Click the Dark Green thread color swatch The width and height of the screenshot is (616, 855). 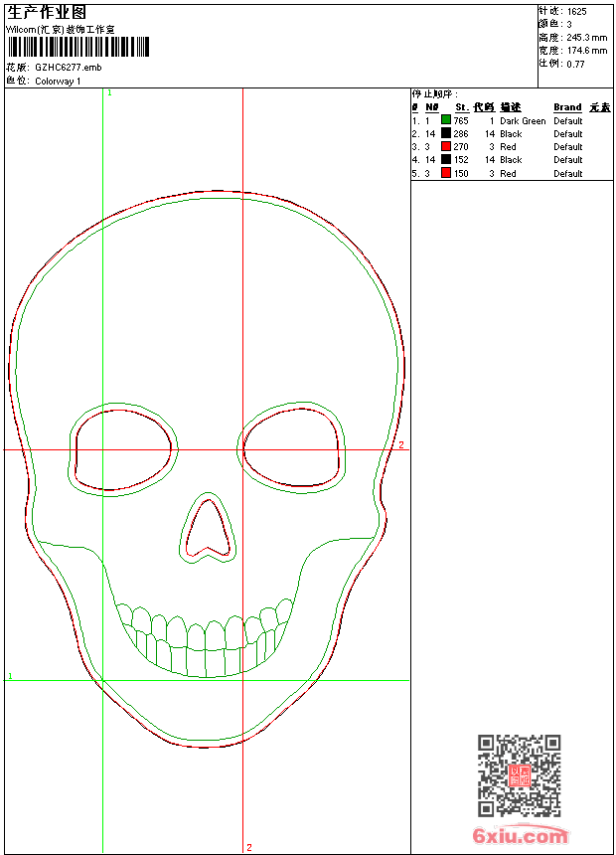pyautogui.click(x=446, y=120)
